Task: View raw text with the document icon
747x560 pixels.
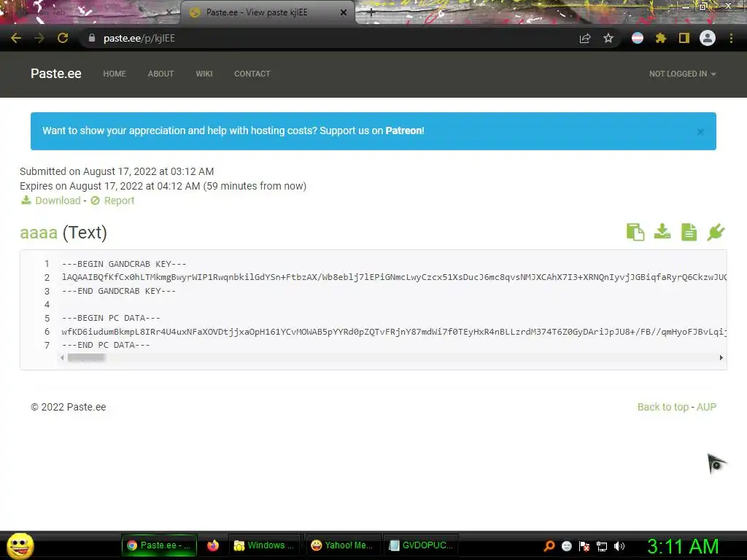Action: [689, 233]
